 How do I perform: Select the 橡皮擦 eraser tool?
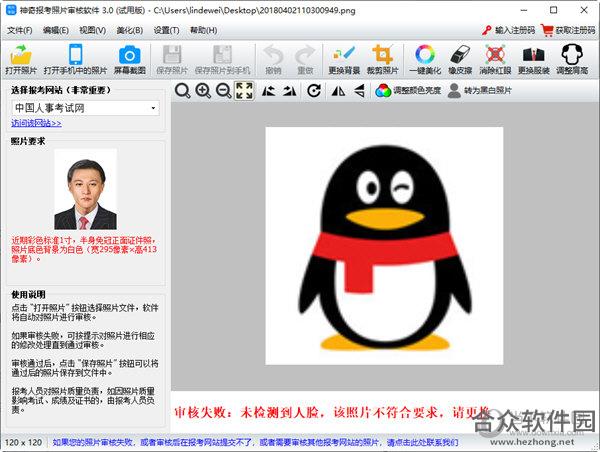(x=460, y=59)
